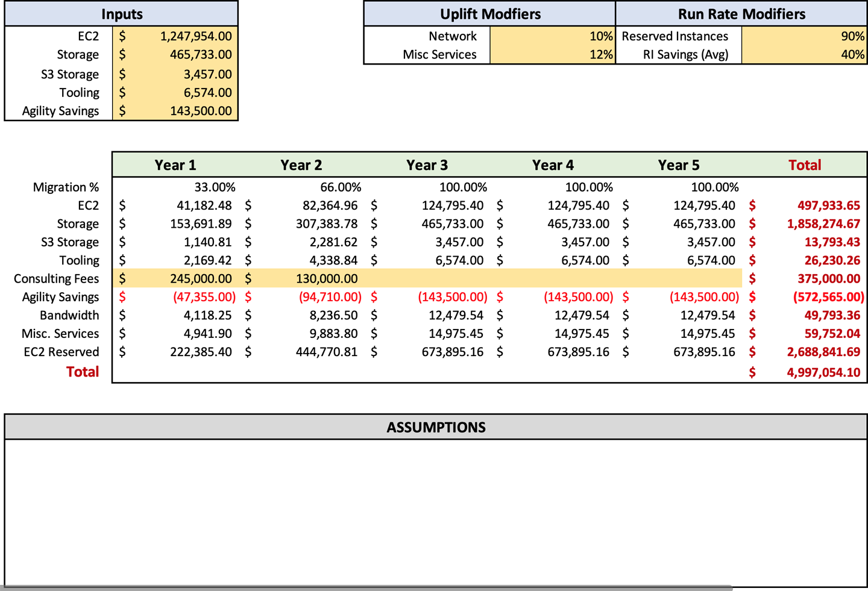Click Year 1 Consulting Fees 245,000.00

click(201, 278)
